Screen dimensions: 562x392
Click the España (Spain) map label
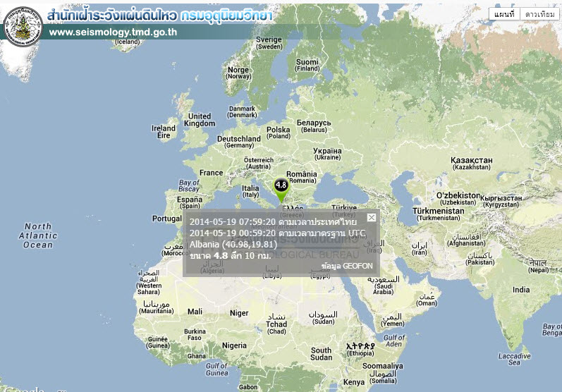[x=190, y=202]
